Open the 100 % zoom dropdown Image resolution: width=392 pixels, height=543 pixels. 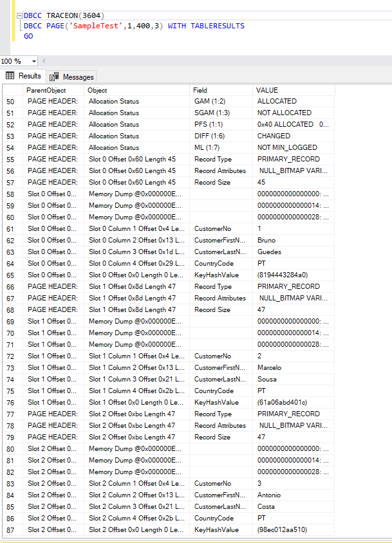pyautogui.click(x=33, y=61)
